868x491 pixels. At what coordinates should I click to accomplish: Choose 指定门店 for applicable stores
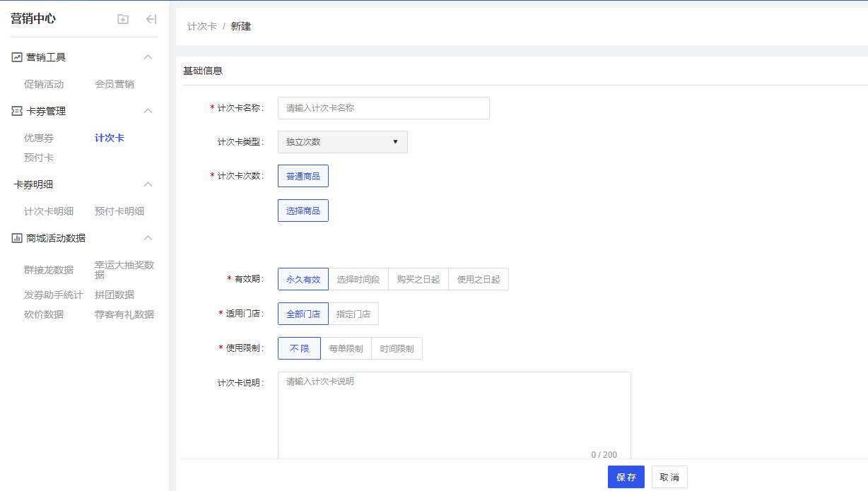353,314
